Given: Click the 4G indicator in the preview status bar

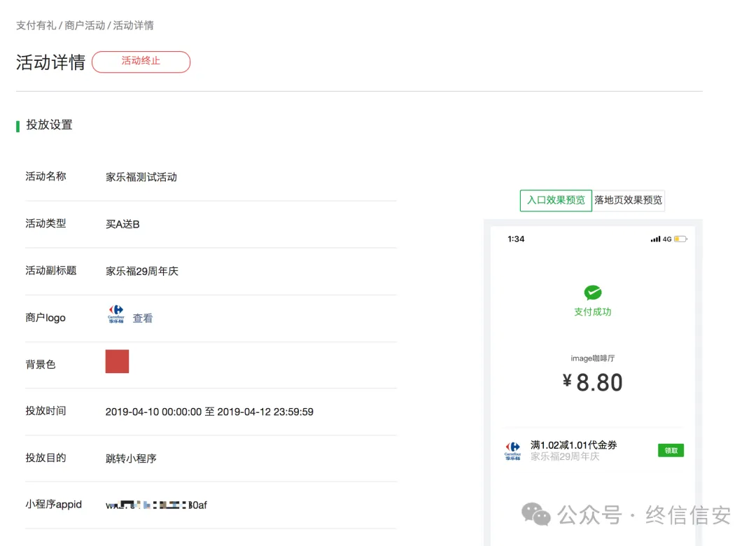Looking at the screenshot, I should coord(666,239).
